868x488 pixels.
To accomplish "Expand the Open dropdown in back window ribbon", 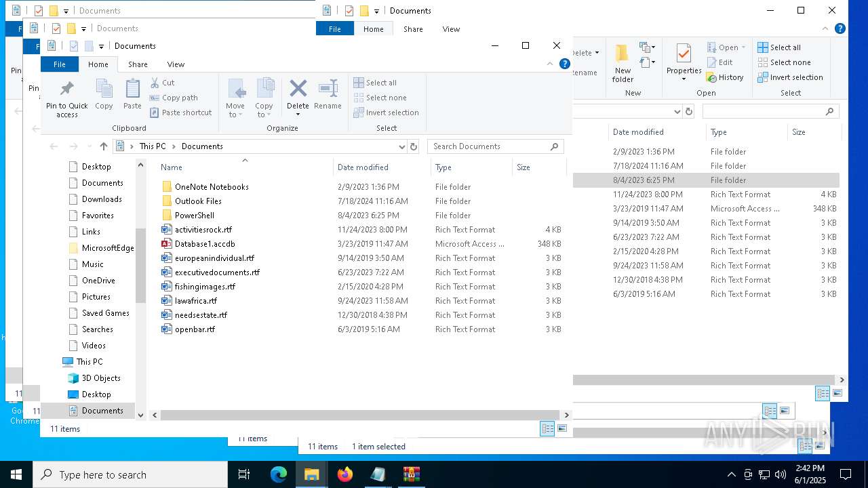I will pyautogui.click(x=743, y=47).
